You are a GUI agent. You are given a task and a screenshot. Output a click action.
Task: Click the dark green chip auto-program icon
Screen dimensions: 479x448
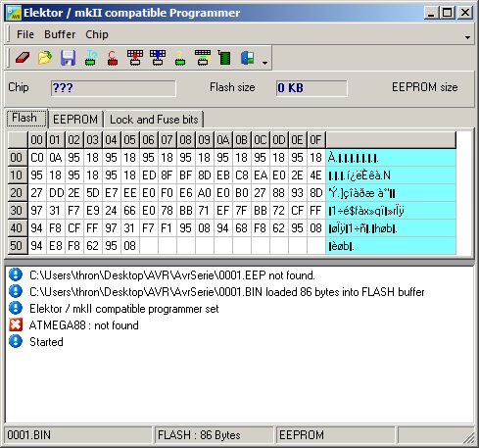pyautogui.click(x=224, y=58)
